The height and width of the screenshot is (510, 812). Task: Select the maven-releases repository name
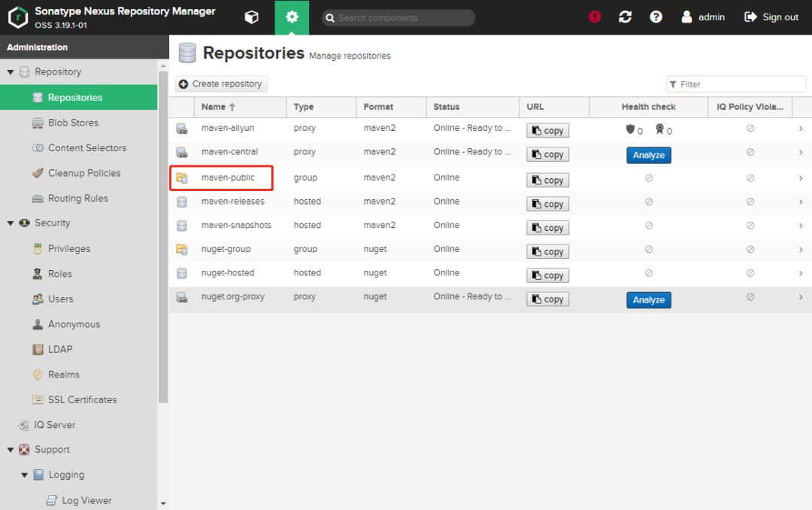233,202
